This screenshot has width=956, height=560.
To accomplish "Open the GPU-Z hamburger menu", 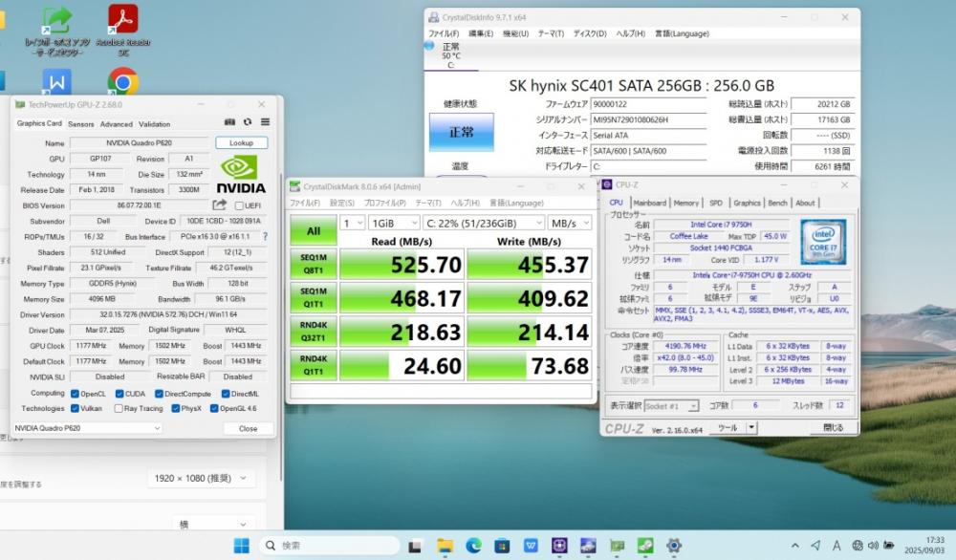I will pyautogui.click(x=265, y=122).
